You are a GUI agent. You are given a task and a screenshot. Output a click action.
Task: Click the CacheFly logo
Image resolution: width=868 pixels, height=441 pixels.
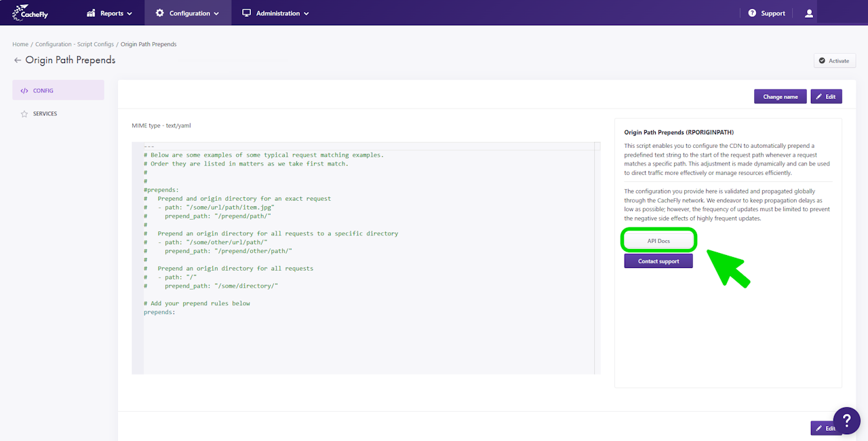coord(31,13)
